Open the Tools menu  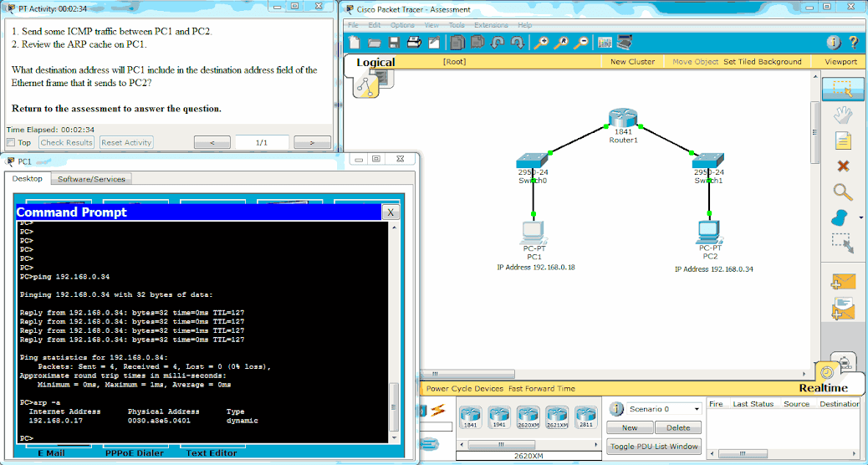click(x=457, y=25)
